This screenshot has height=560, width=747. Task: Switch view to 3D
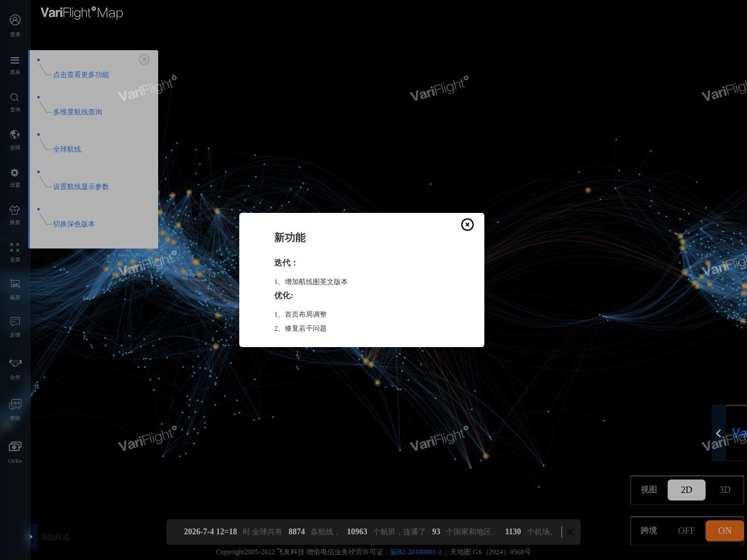click(x=725, y=490)
